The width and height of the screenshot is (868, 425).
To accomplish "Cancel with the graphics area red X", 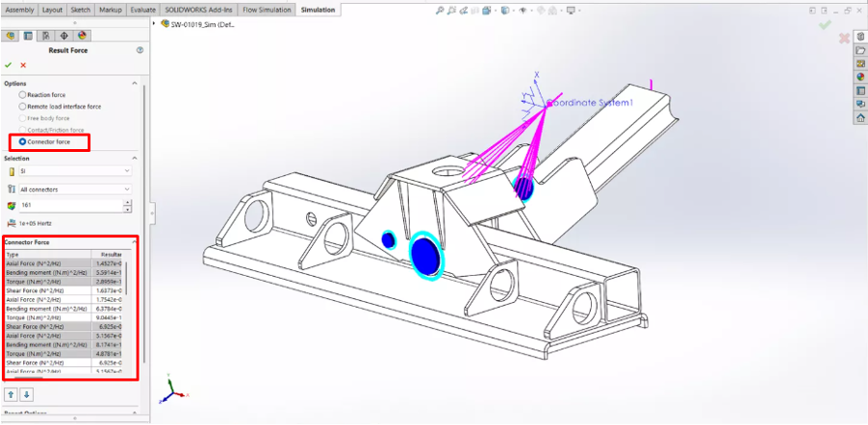I will pos(844,38).
